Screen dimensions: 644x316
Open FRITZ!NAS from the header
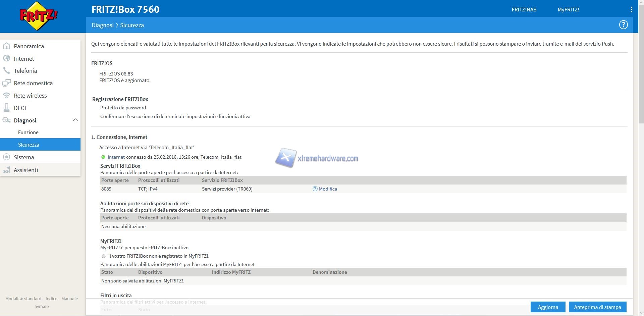click(524, 9)
